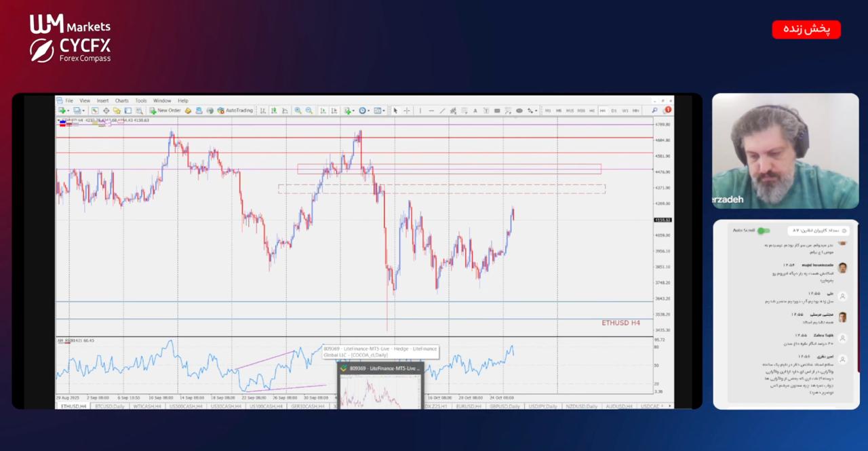
Task: Expand the profiles dropdown arrow
Action: (83, 111)
